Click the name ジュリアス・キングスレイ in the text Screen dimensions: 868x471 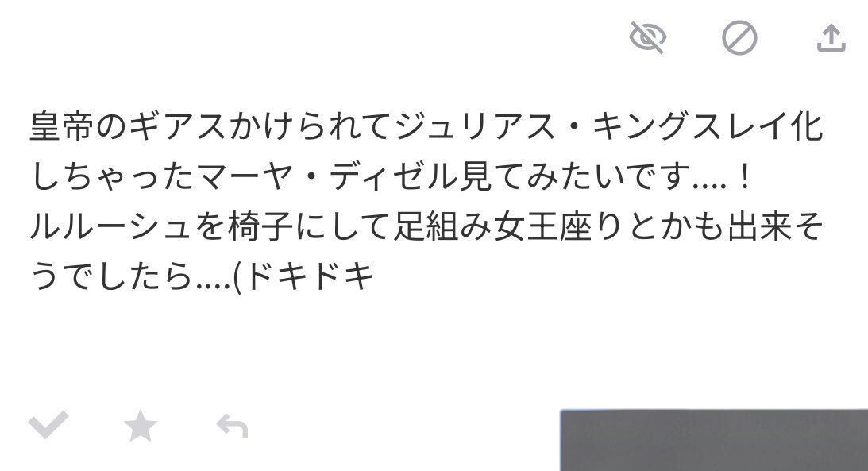(x=592, y=127)
